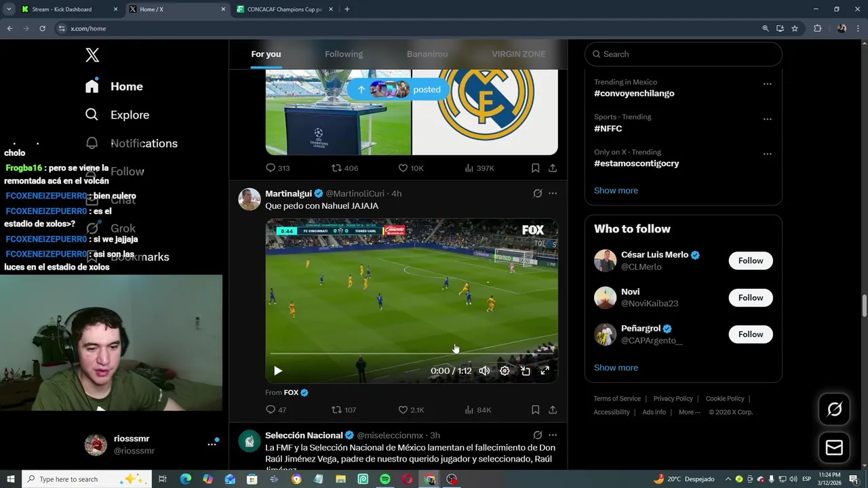Open Selección Nacional profile avatar

coord(250,441)
